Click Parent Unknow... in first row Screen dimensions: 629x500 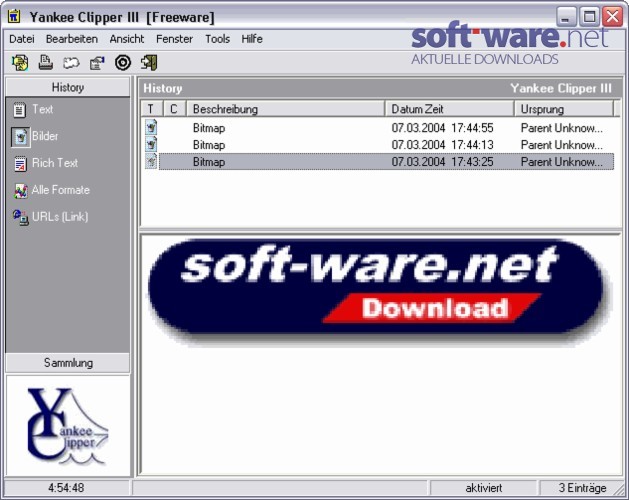[x=562, y=128]
